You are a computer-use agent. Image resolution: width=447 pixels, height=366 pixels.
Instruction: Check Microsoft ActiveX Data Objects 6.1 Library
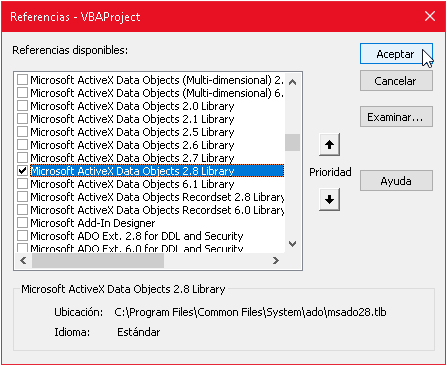22,184
